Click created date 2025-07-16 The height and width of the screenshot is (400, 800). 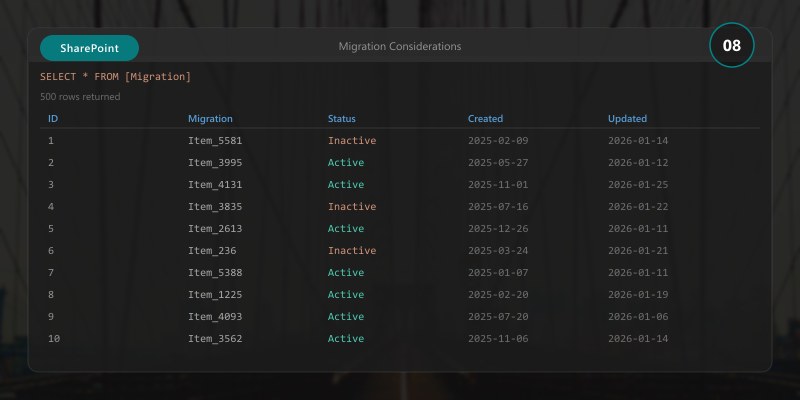[x=498, y=206]
